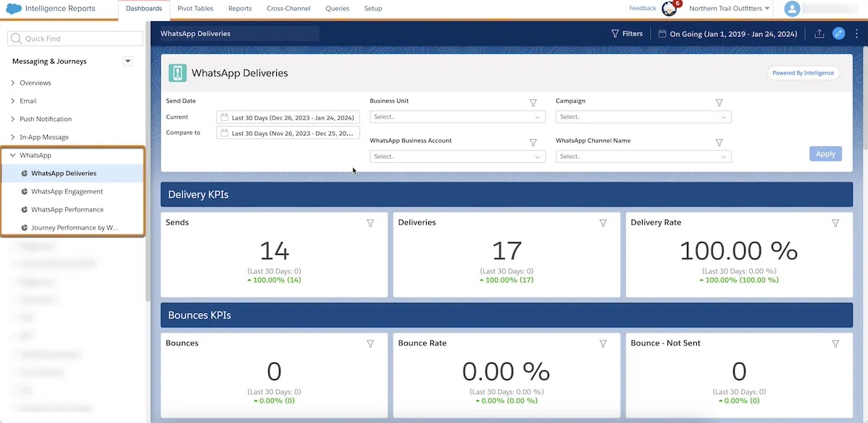Screen dimensions: 868x423
Task: Click the filter icon on Delivery Rate widget
Action: [835, 223]
